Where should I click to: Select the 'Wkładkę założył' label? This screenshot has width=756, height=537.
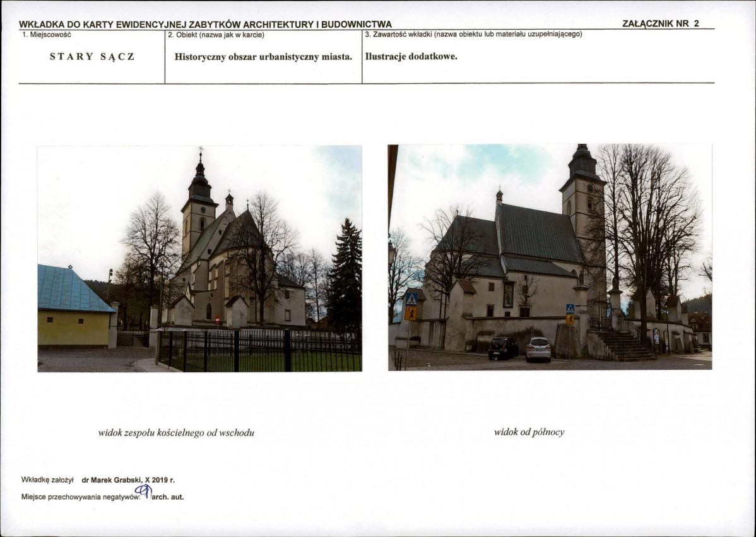pyautogui.click(x=47, y=480)
